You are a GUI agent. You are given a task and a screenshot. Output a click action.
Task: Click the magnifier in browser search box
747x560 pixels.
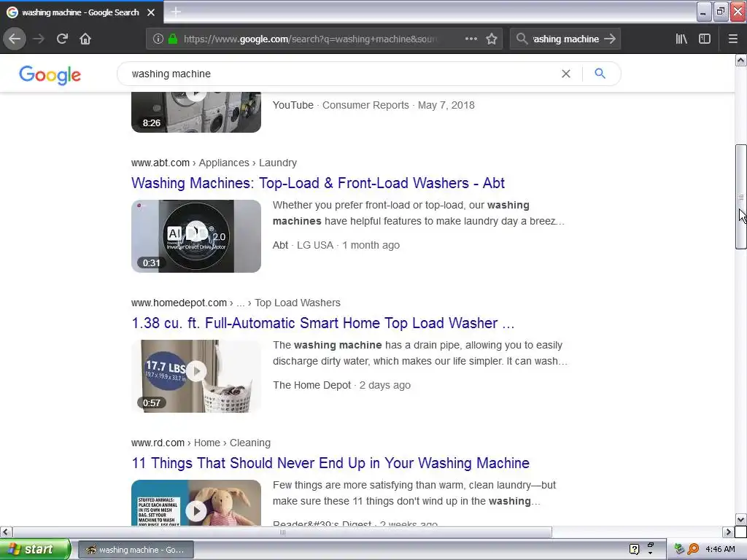tap(522, 39)
